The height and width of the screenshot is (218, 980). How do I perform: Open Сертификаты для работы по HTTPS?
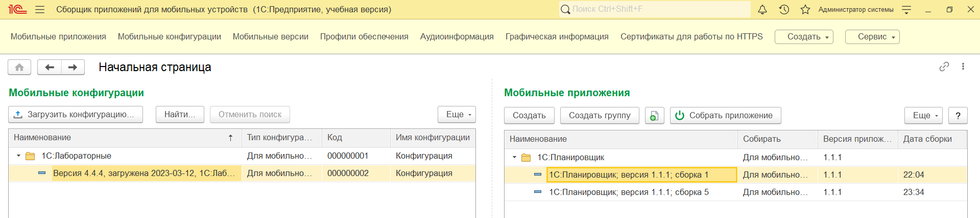[691, 37]
